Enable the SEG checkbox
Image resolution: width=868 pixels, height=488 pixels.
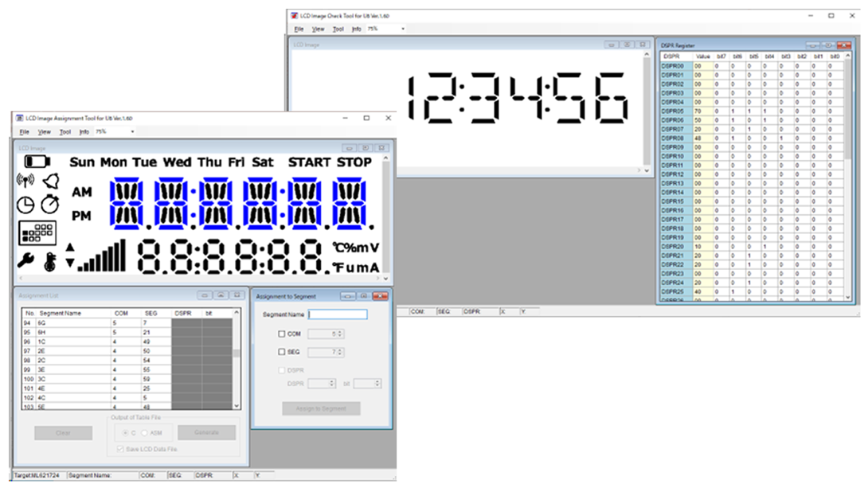click(x=281, y=352)
